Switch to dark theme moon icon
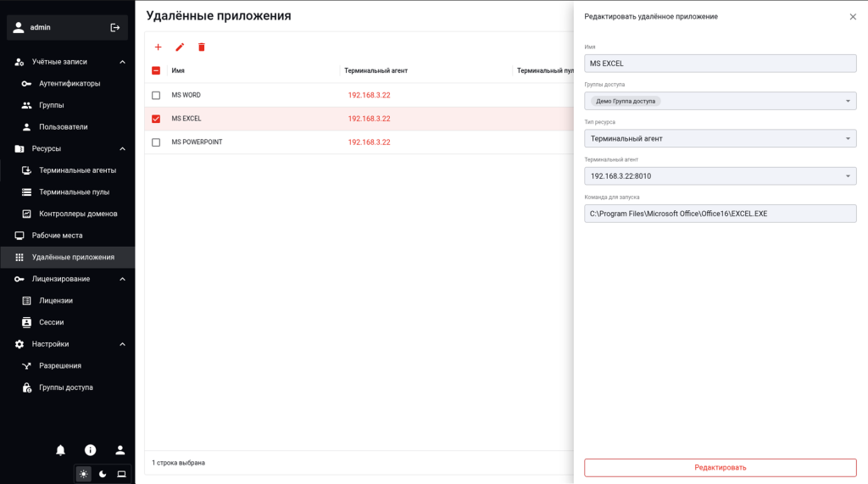Viewport: 868px width, 484px height. (x=103, y=474)
